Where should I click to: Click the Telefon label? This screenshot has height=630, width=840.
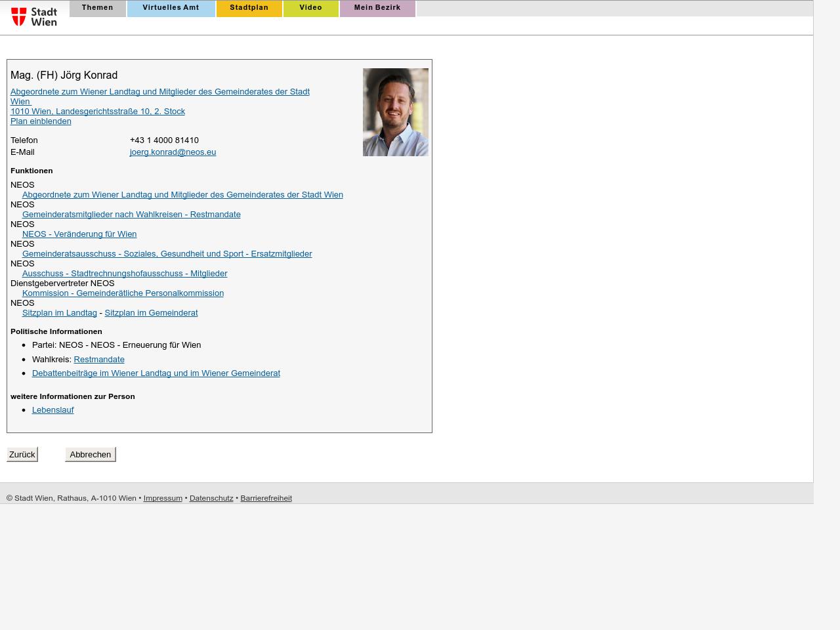point(24,140)
